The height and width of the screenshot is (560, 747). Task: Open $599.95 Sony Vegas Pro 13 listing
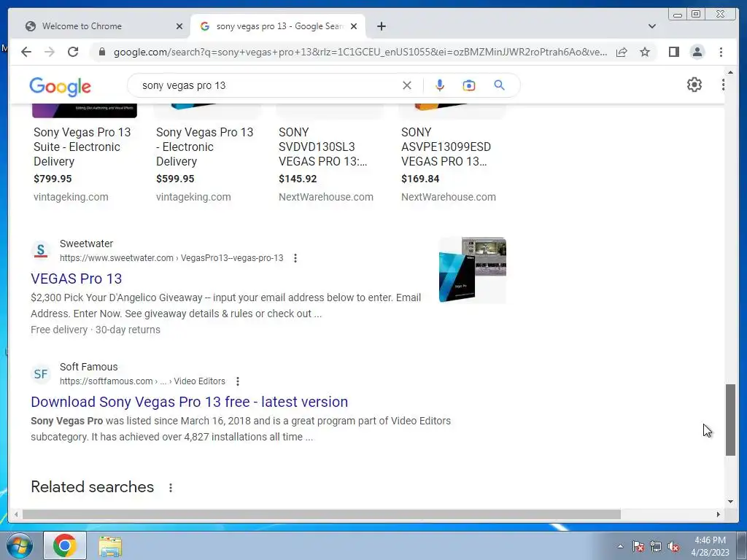pyautogui.click(x=205, y=147)
